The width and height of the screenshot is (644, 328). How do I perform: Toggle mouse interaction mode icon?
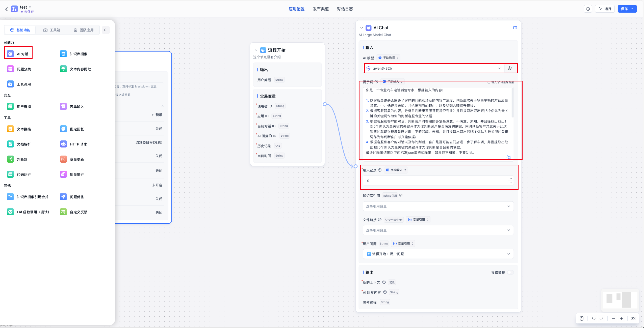click(581, 318)
